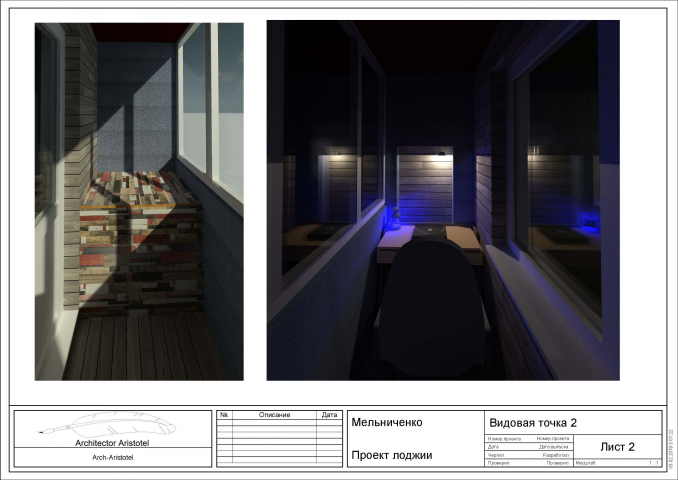Click the '№' revision column header
This screenshot has width=678, height=480.
click(x=224, y=415)
